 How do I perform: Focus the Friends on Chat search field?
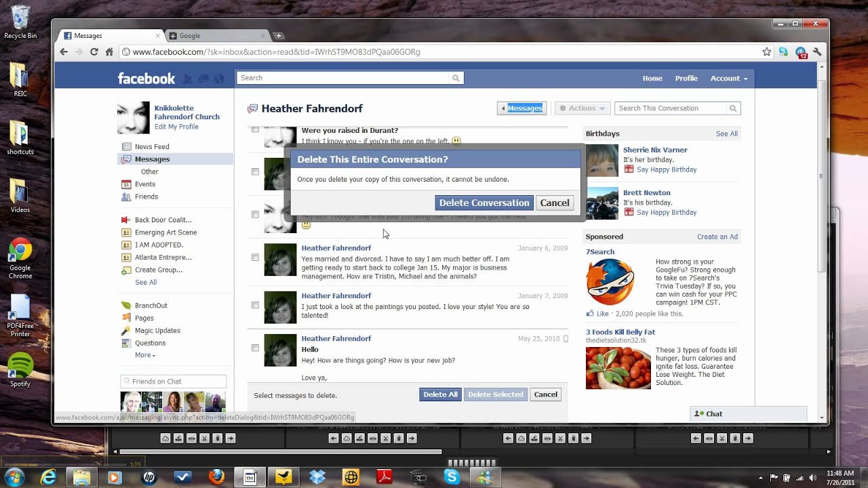[x=174, y=382]
